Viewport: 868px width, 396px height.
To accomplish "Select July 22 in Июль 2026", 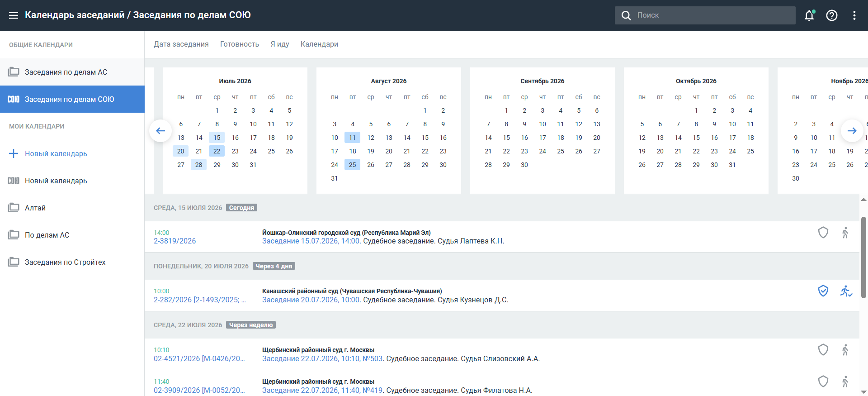I will [x=217, y=151].
